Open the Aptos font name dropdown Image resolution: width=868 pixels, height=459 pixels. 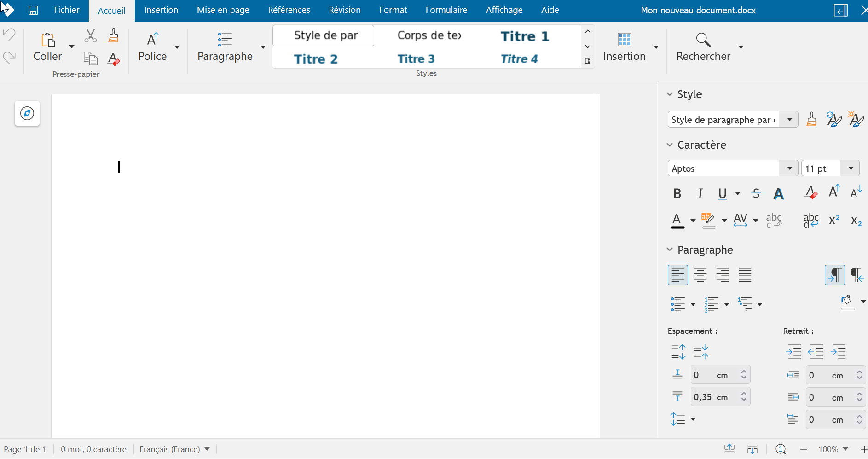point(790,168)
